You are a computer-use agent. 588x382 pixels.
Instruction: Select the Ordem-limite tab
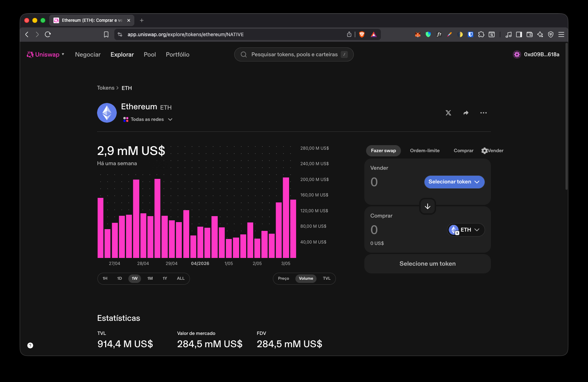coord(425,151)
